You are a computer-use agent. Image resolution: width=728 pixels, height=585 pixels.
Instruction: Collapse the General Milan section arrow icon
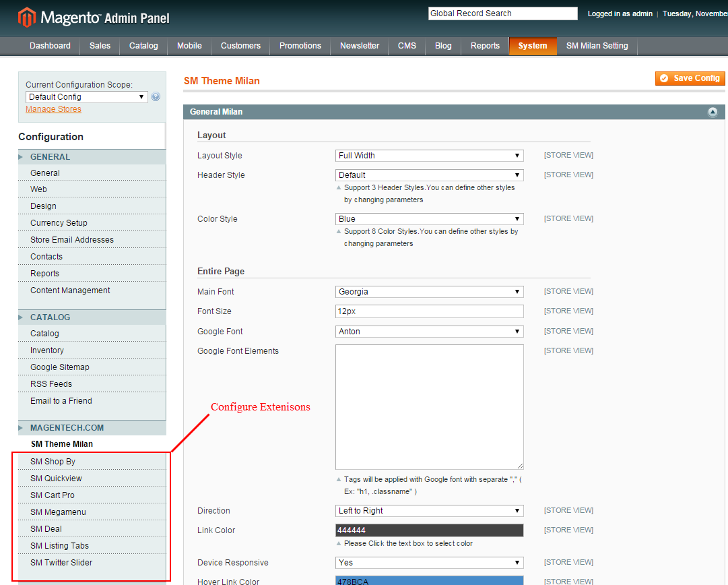coord(713,112)
